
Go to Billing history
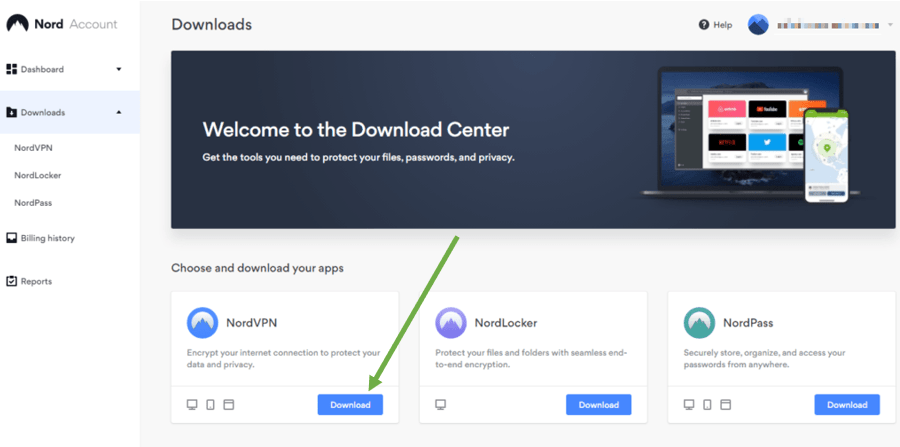click(48, 238)
